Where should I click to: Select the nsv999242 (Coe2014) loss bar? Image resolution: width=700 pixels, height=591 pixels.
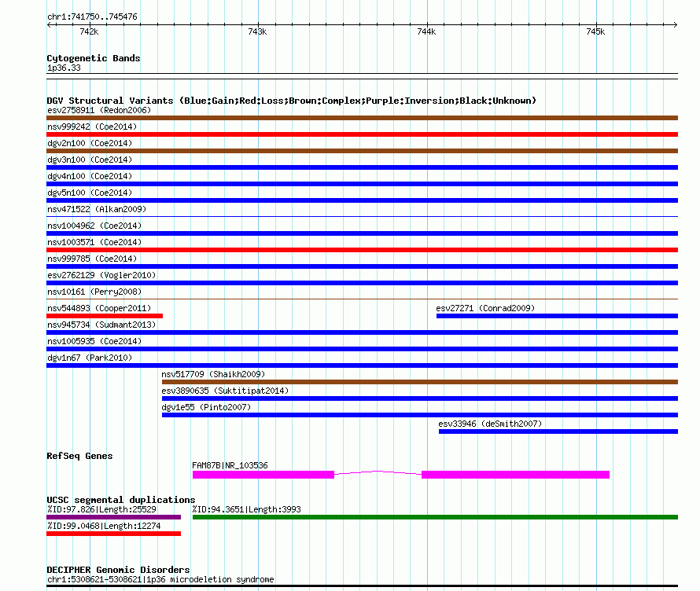[x=362, y=134]
